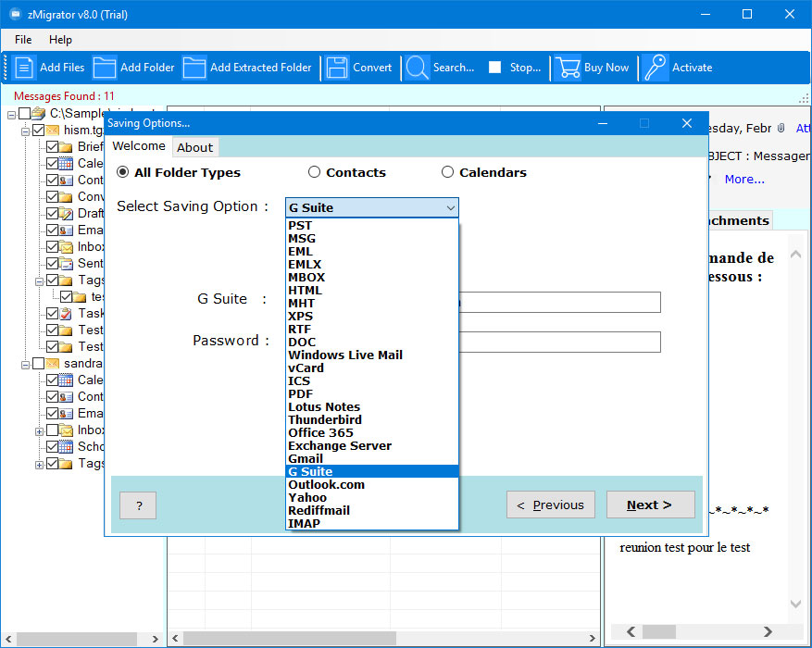Click the Conversations folder icon in tree
This screenshot has width=812, height=648.
pos(66,196)
